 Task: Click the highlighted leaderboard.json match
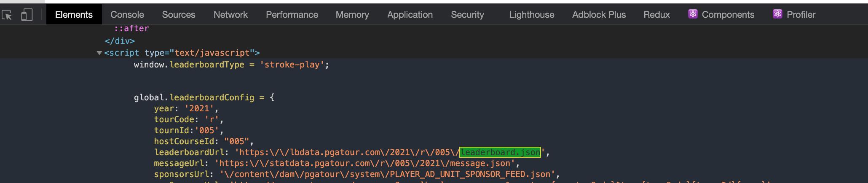[x=500, y=152]
